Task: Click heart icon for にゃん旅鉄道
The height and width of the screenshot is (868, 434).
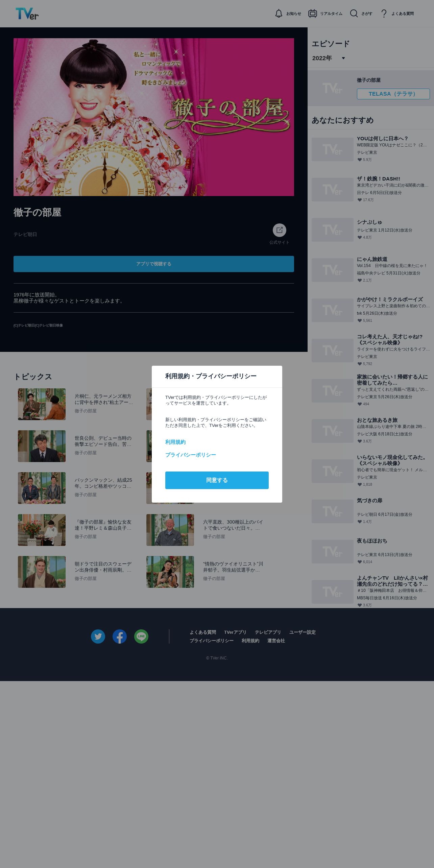Action: (x=360, y=281)
